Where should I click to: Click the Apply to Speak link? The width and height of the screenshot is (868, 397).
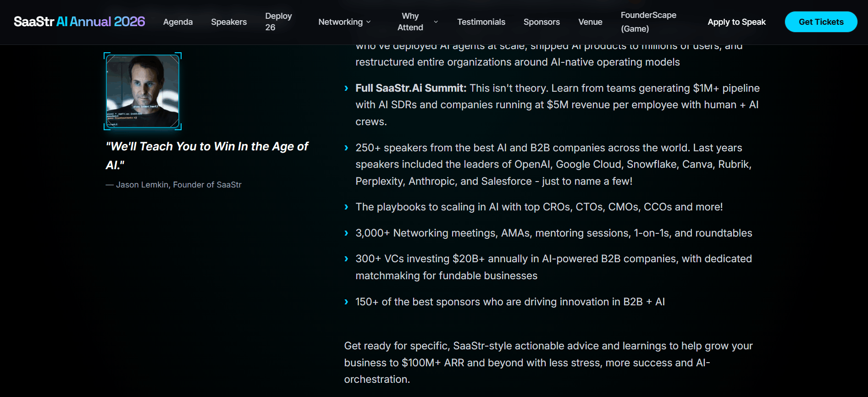point(736,22)
